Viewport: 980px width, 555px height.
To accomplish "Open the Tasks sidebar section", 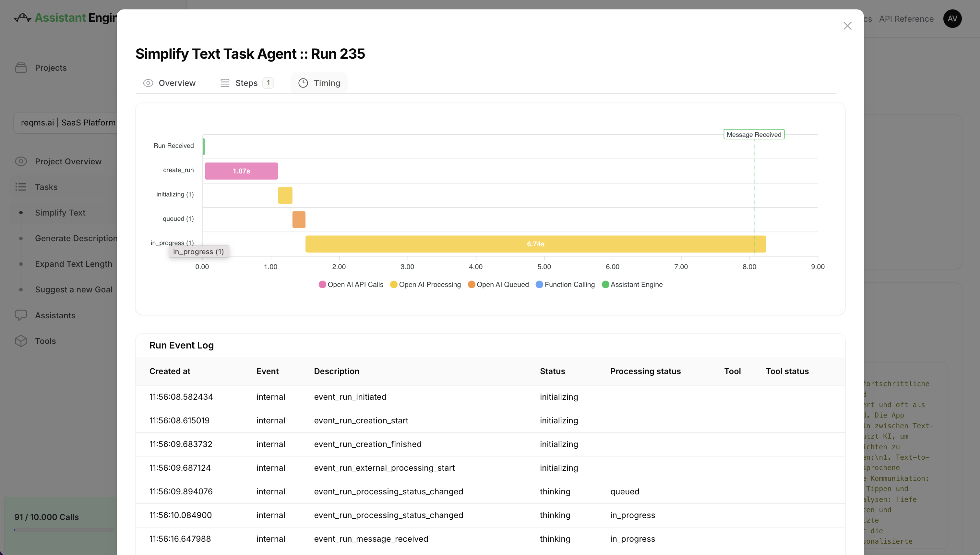I will tap(46, 187).
